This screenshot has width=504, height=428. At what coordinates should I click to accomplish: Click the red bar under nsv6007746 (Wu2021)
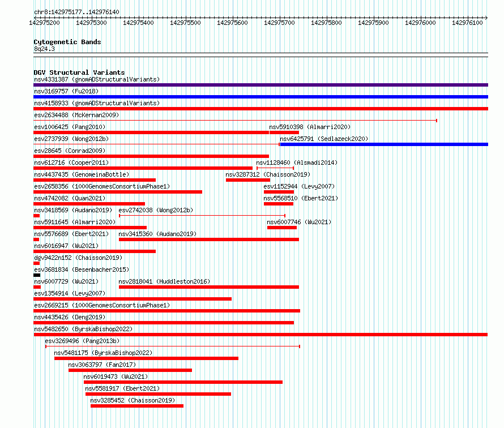tap(282, 228)
